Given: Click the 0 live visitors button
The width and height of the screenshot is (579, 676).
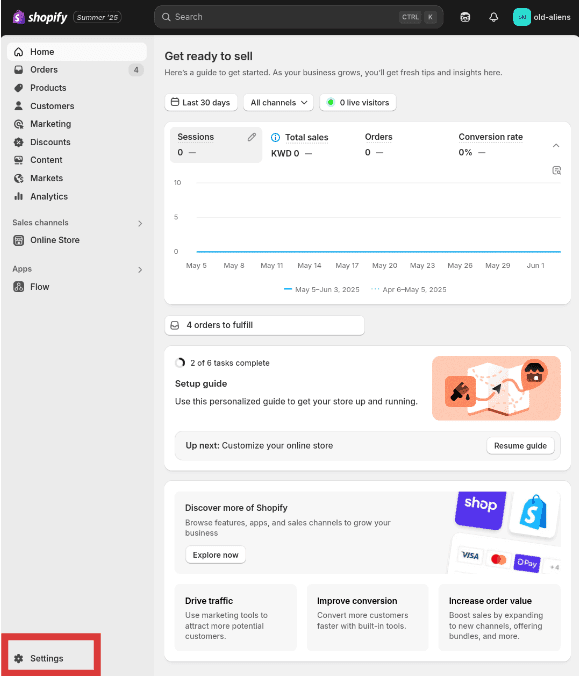Looking at the screenshot, I should pos(358,103).
